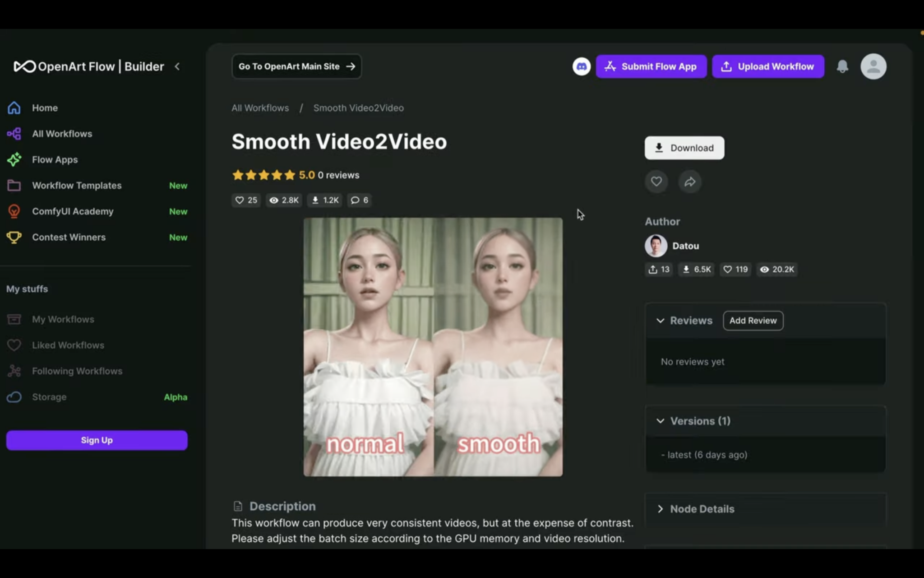Click the share icon next to the heart
Viewport: 924px width, 578px height.
(x=690, y=181)
